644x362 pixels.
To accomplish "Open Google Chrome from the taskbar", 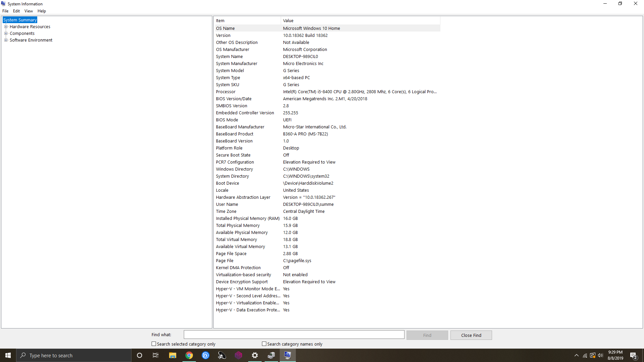I will pos(189,355).
